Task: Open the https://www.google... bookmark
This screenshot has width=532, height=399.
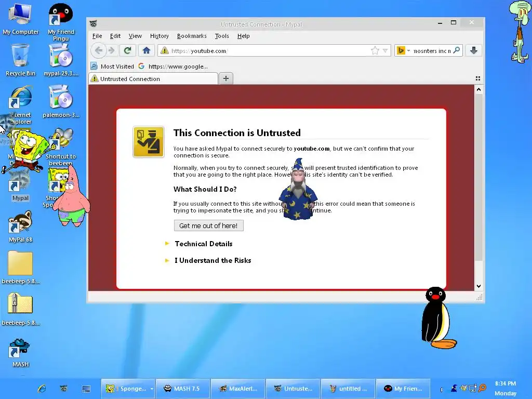Action: pyautogui.click(x=173, y=66)
